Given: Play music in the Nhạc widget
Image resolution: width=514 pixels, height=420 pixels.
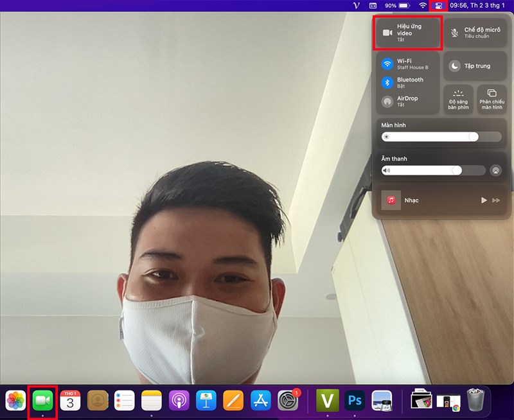Looking at the screenshot, I should 484,200.
